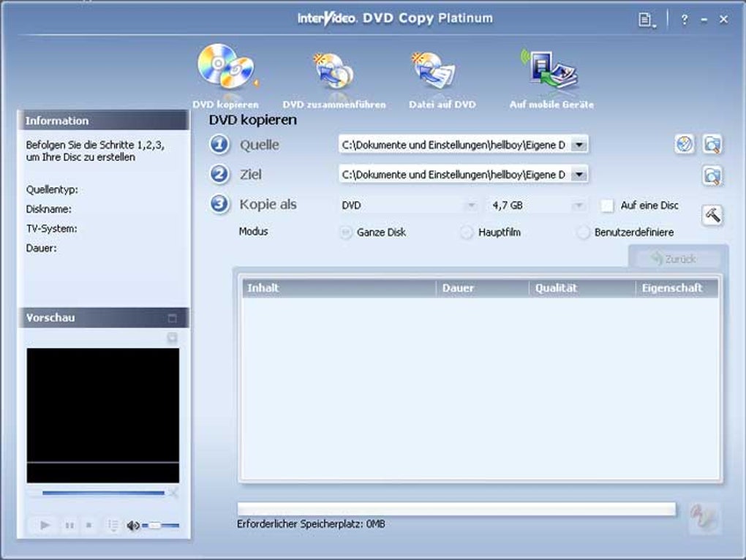This screenshot has width=746, height=560.
Task: Click the start copy icon beside progress bar
Action: (704, 517)
